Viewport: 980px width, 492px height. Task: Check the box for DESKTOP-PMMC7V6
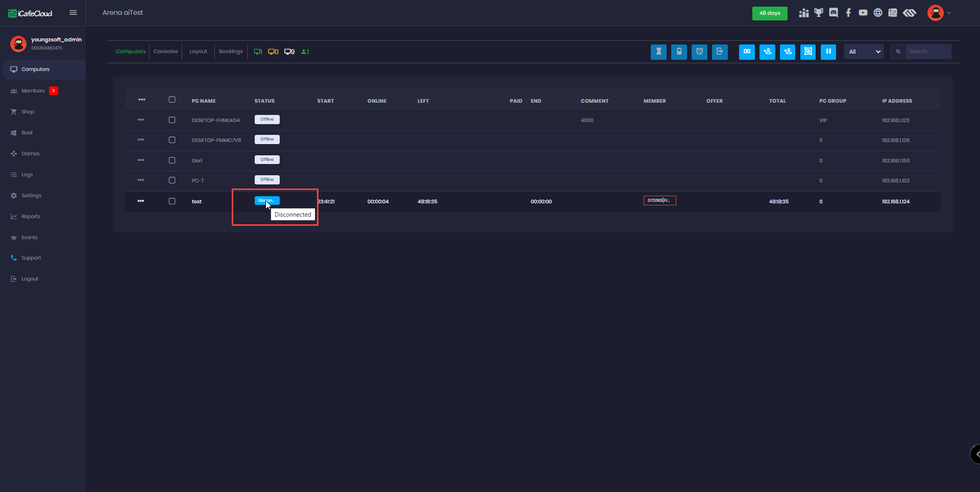tap(172, 140)
